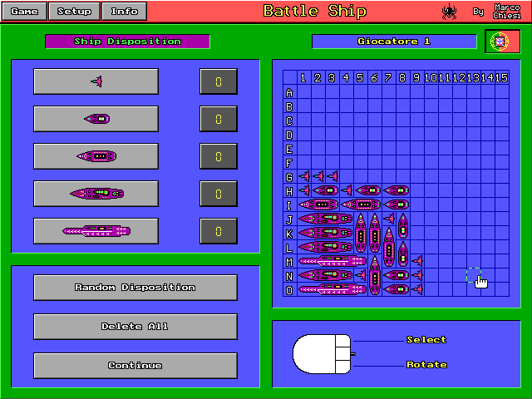This screenshot has height=399, width=532.
Task: Click the three-cell ship remaining count box
Action: [219, 156]
